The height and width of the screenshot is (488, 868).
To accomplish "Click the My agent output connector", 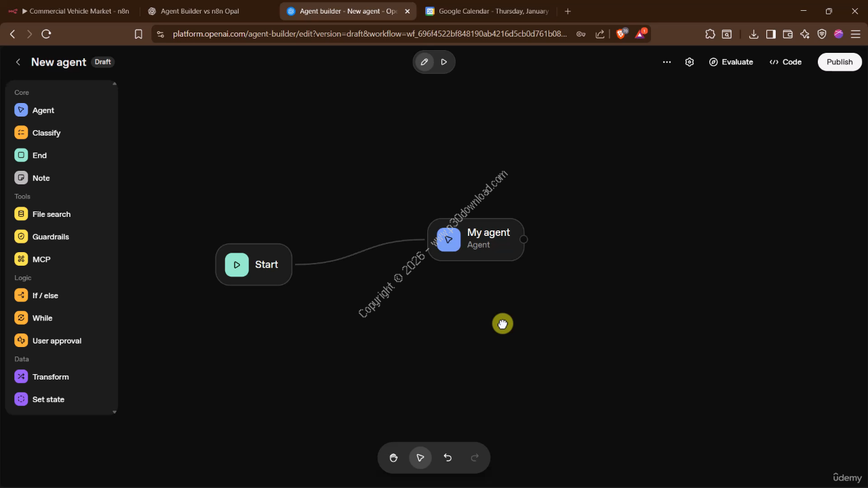I will coord(524,239).
